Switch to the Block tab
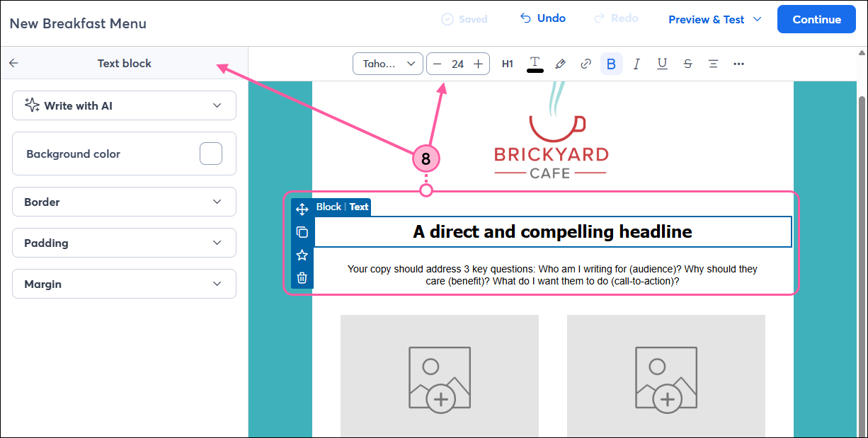The width and height of the screenshot is (868, 438). pyautogui.click(x=329, y=207)
